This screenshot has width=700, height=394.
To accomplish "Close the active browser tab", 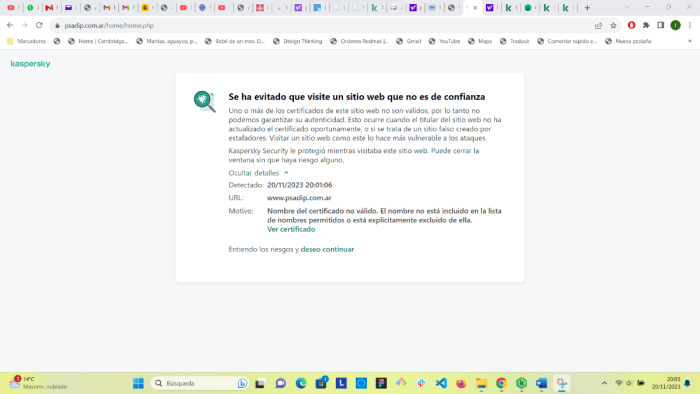I will click(x=475, y=8).
